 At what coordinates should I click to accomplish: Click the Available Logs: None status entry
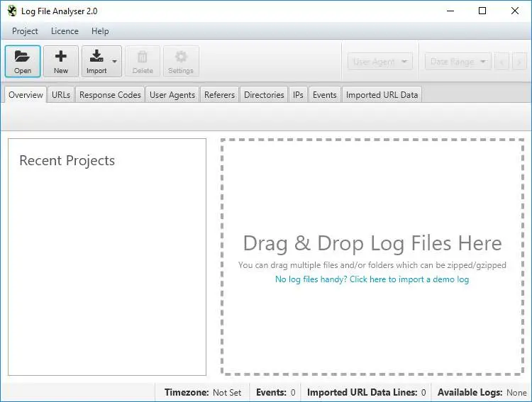coord(482,393)
